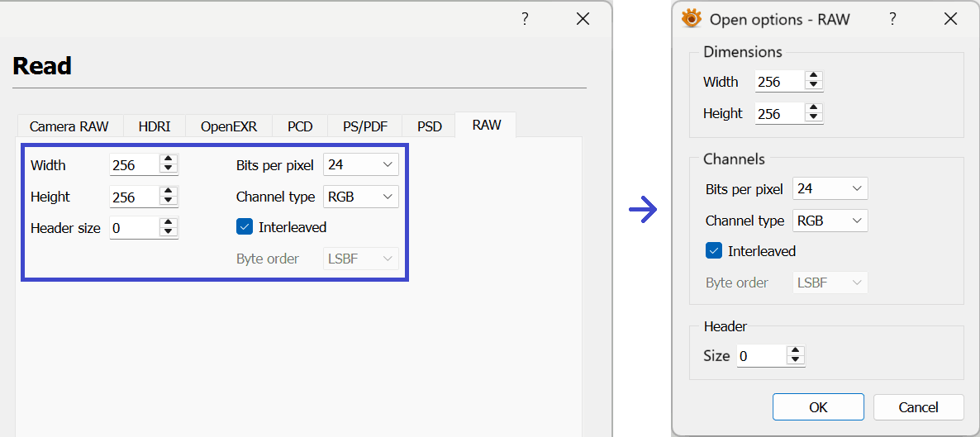Screen dimensions: 980x437
Task: Click the Cancel button
Action: [x=919, y=407]
